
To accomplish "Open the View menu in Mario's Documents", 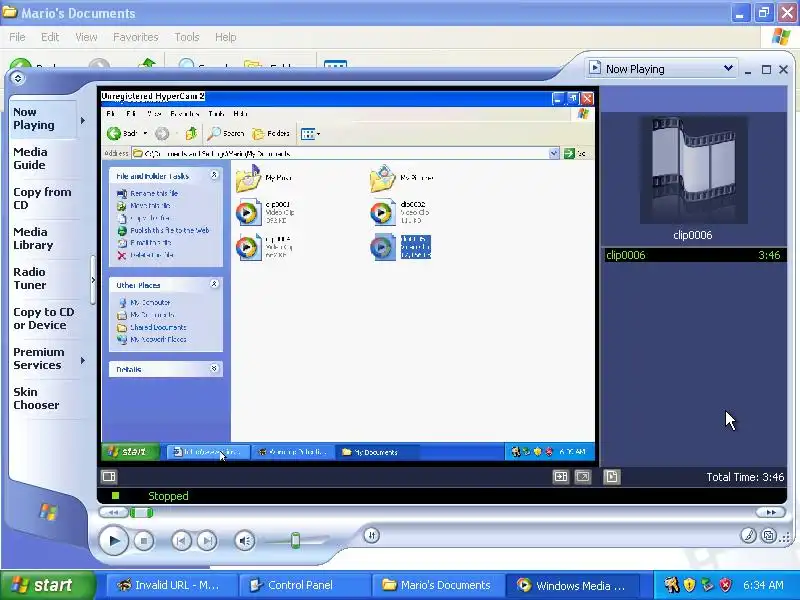I will [86, 37].
